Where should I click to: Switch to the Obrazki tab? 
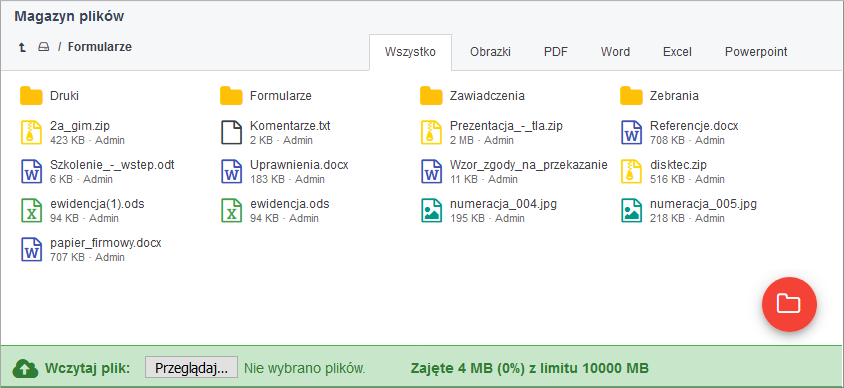[490, 52]
